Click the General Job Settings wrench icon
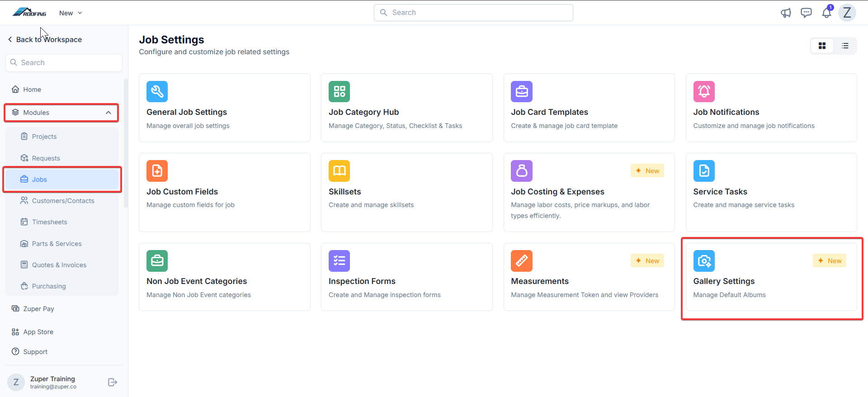 [x=157, y=92]
